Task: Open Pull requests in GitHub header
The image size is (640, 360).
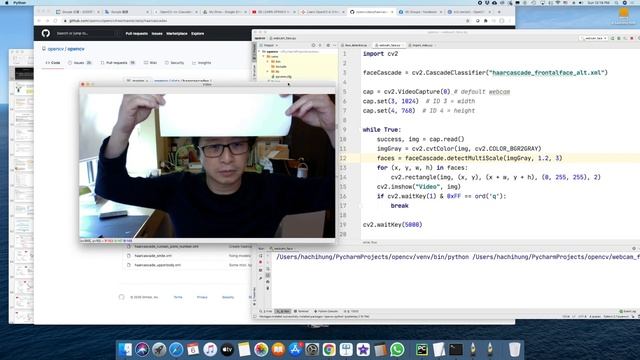Action: [x=137, y=33]
